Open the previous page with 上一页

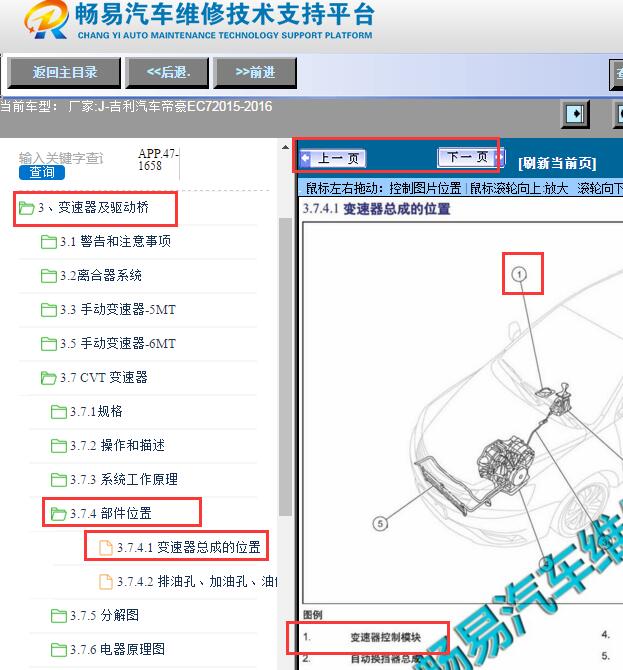[x=333, y=158]
